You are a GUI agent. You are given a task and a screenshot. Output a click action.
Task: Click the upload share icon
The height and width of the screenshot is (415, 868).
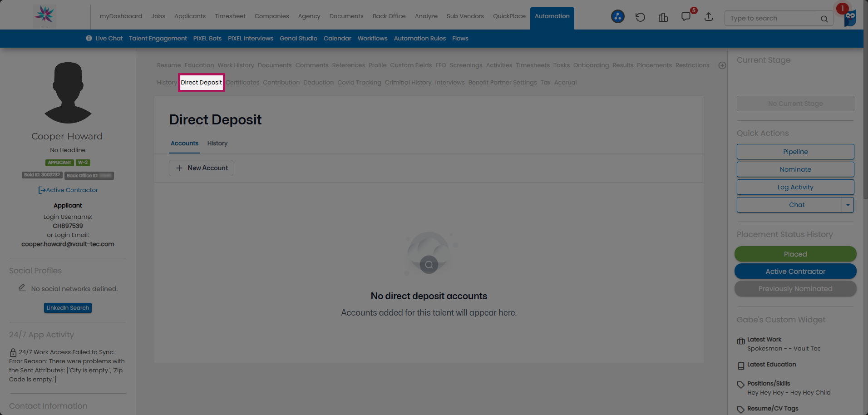click(709, 17)
